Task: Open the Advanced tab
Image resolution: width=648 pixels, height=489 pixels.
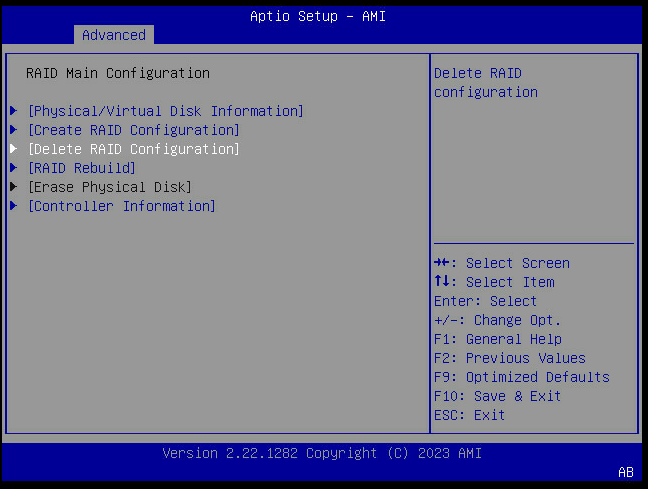Action: click(114, 35)
